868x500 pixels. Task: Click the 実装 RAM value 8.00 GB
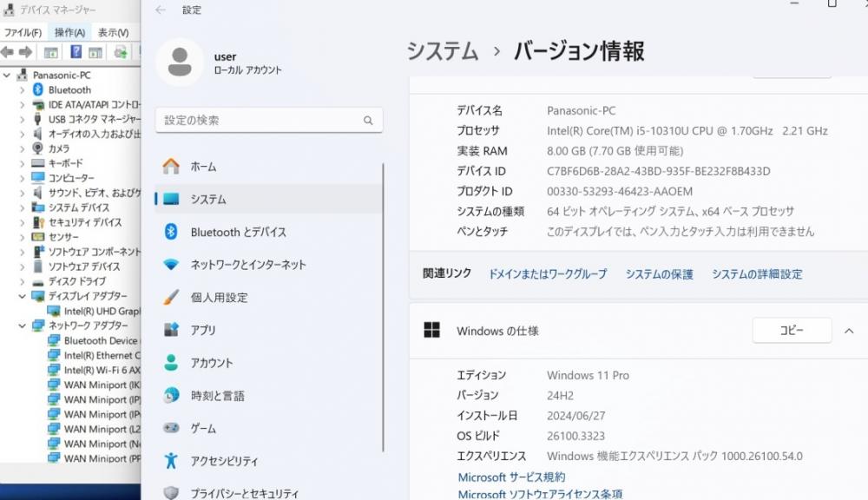[x=615, y=151]
